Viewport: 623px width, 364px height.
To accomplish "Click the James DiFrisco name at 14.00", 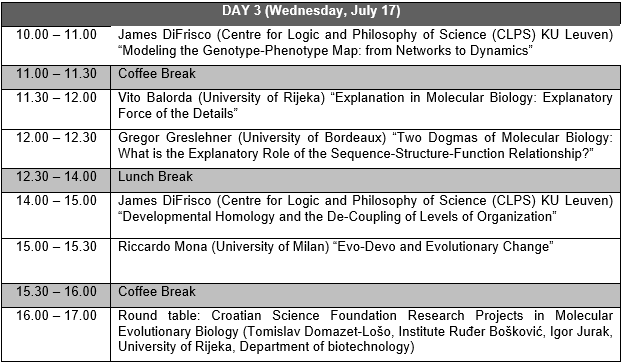I will (x=164, y=201).
